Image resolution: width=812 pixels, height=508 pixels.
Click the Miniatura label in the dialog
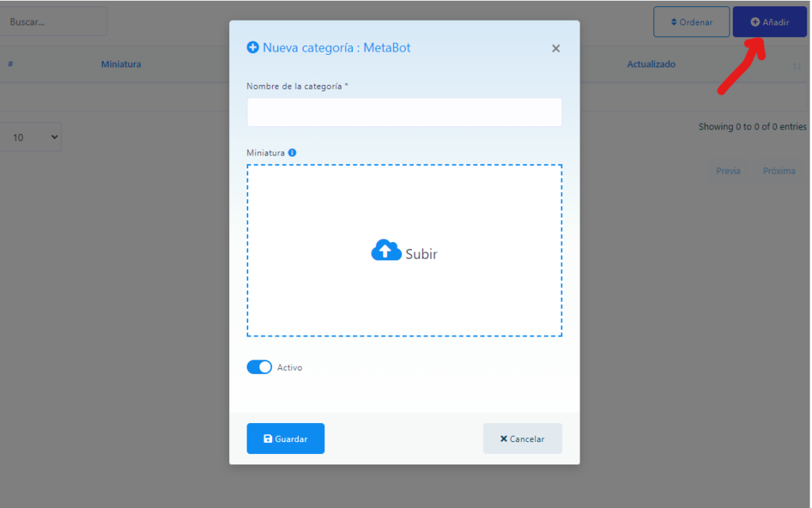[266, 153]
